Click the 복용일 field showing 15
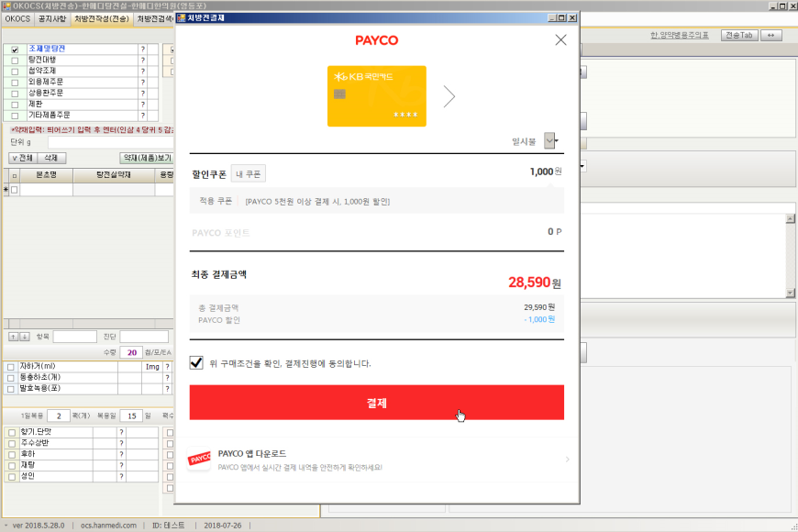The image size is (798, 532). pyautogui.click(x=131, y=416)
